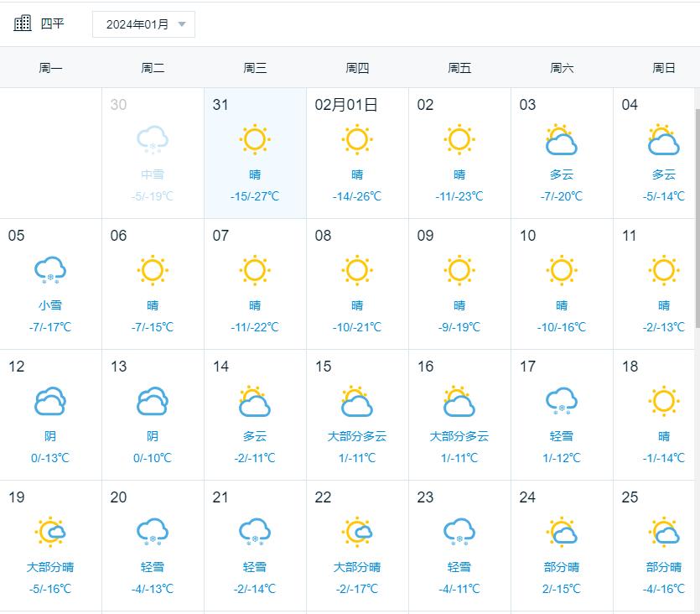700x614 pixels.
Task: Click the 周二 column header
Action: (153, 68)
